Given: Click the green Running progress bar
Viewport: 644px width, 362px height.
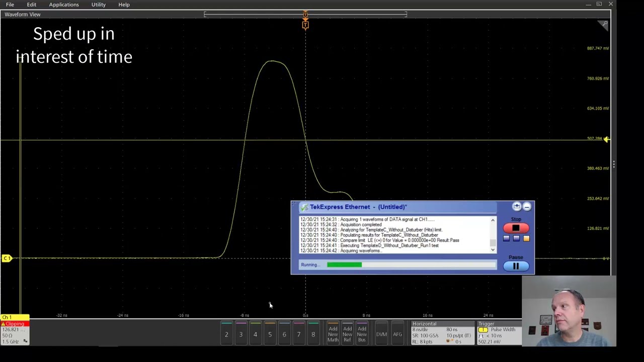Looking at the screenshot, I should pyautogui.click(x=344, y=265).
